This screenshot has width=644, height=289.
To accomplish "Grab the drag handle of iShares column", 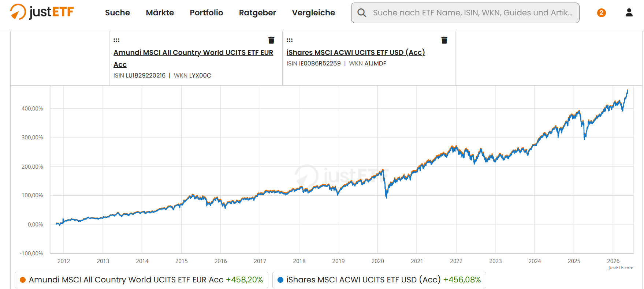I will 290,40.
